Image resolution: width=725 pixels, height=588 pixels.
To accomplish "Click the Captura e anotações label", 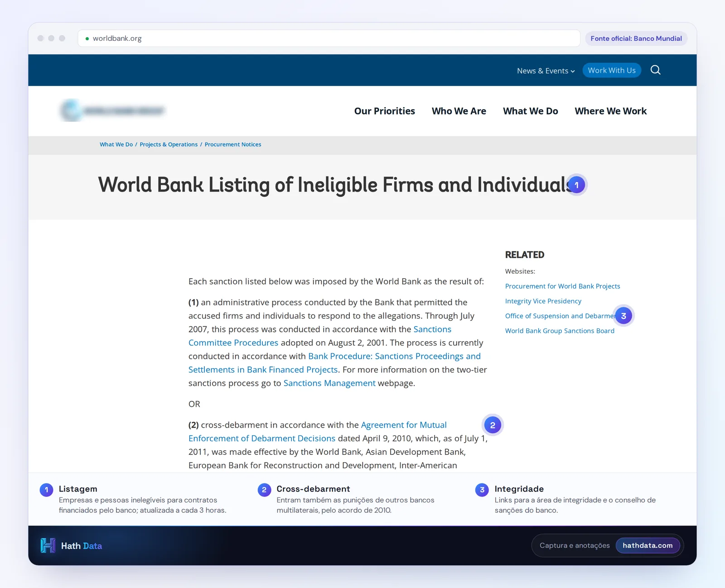I will (x=575, y=545).
